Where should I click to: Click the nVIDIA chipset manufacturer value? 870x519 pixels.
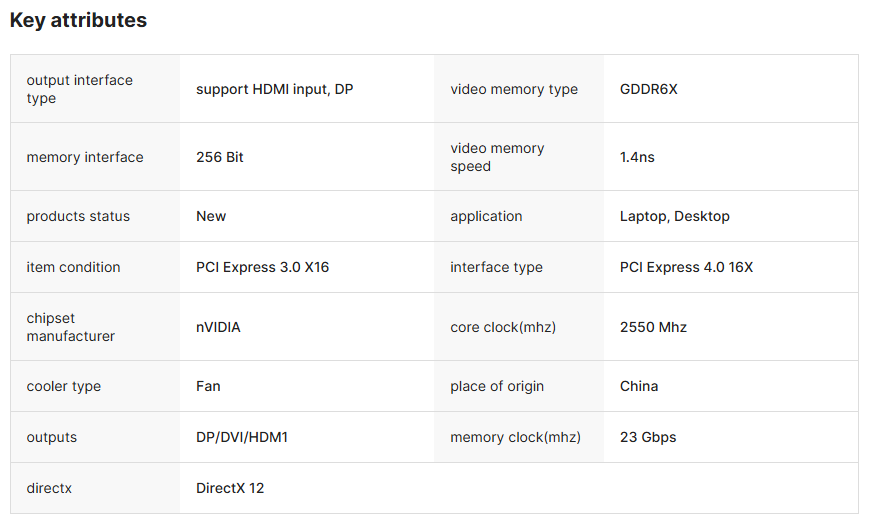click(x=218, y=327)
